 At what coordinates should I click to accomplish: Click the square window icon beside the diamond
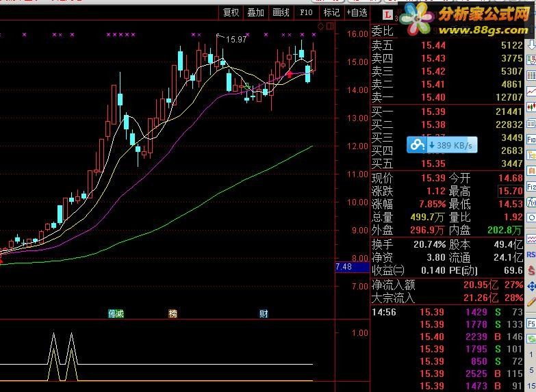[x=329, y=26]
